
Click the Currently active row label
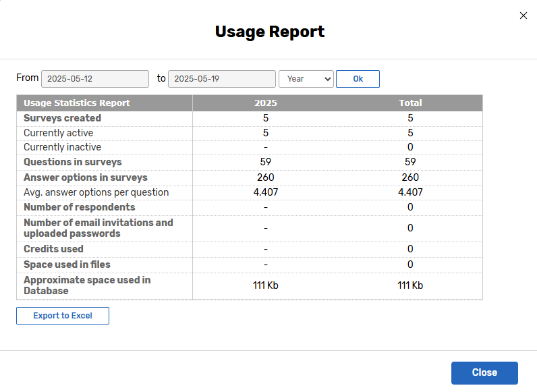click(x=58, y=133)
